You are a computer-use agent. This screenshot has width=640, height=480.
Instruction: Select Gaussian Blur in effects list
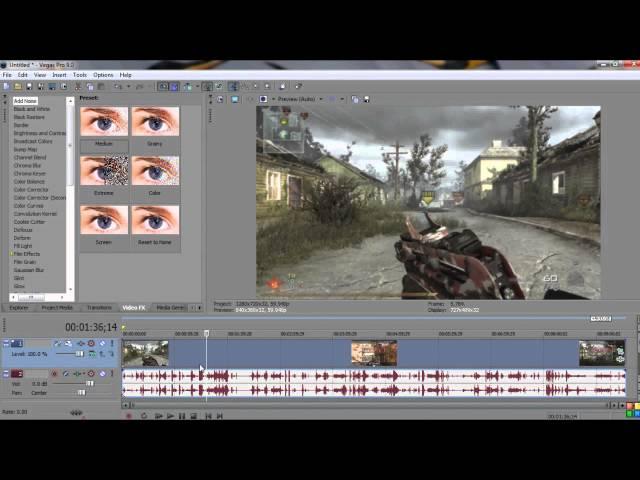[x=29, y=270]
